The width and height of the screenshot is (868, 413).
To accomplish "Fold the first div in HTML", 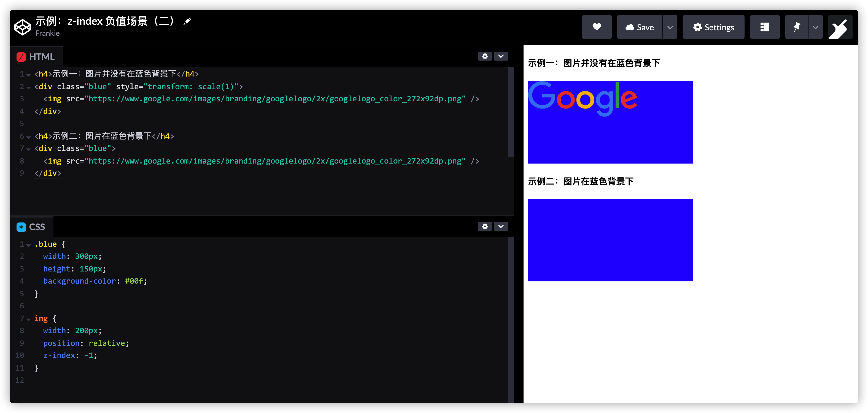I will click(29, 88).
